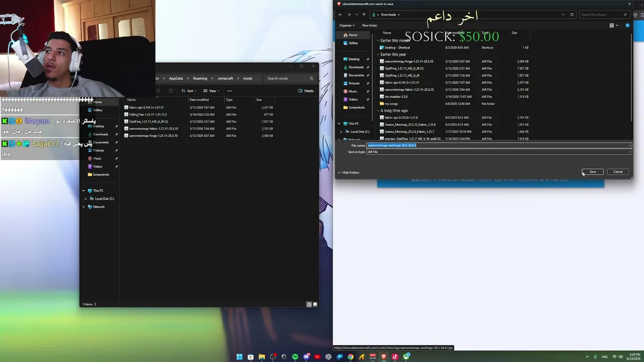Screen dimensions: 644x362
Task: Click New folder in the save dialog
Action: [x=369, y=26]
